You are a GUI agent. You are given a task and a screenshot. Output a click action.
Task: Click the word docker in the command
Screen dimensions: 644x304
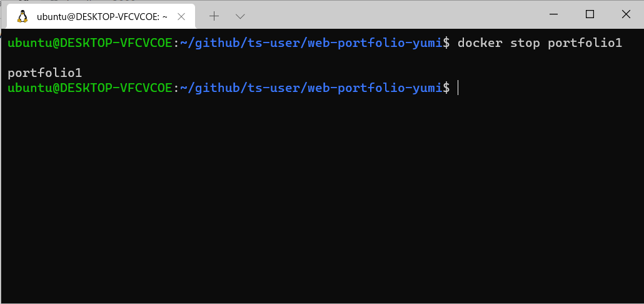480,43
